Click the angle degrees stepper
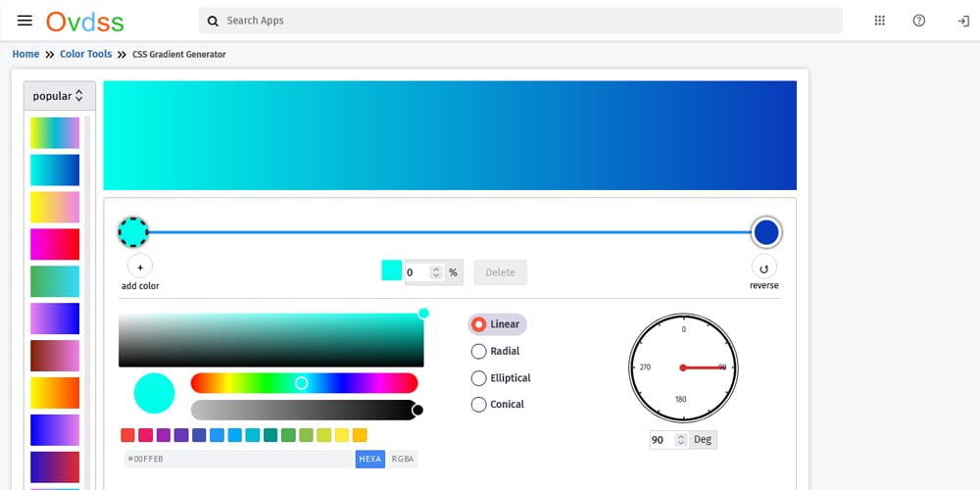 pos(681,440)
